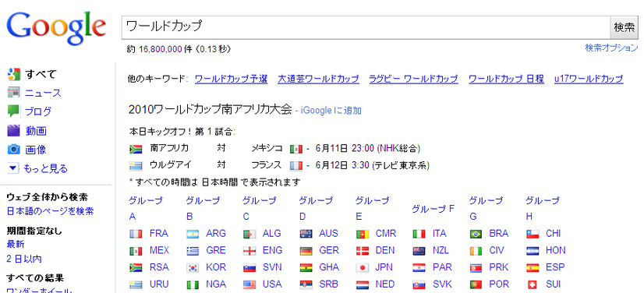
Task: Open the RSA team link
Action: (x=159, y=267)
